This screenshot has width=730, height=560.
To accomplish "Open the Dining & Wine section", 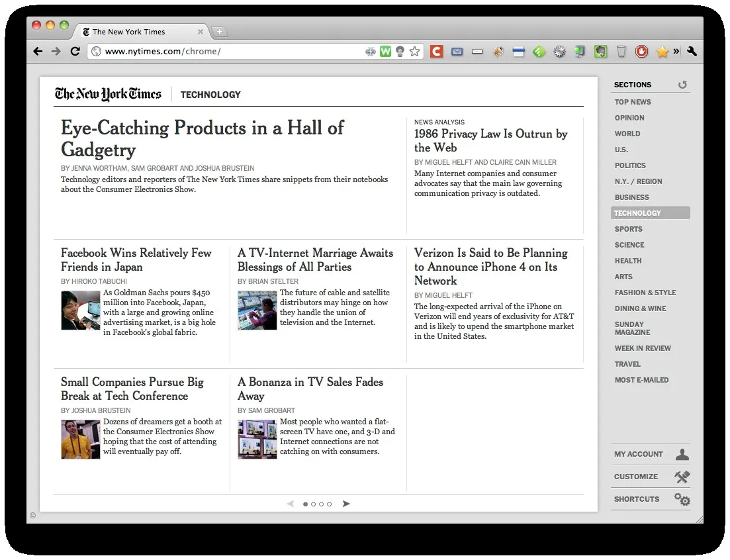I will click(x=640, y=308).
